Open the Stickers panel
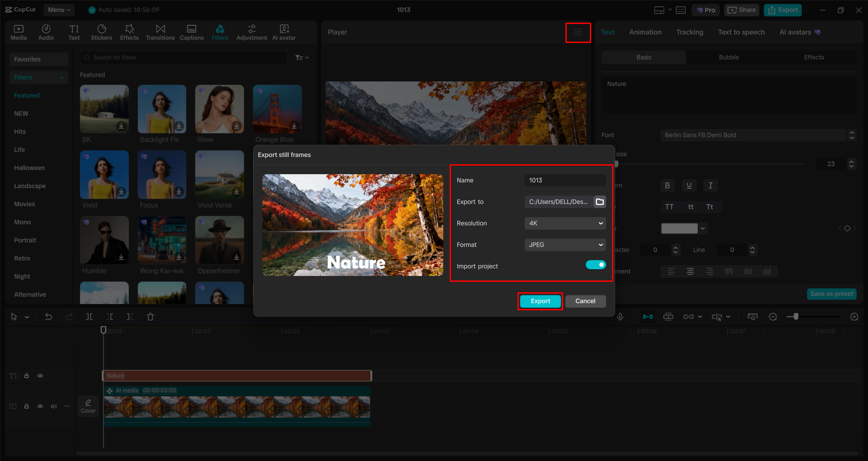The width and height of the screenshot is (868, 461). (101, 32)
